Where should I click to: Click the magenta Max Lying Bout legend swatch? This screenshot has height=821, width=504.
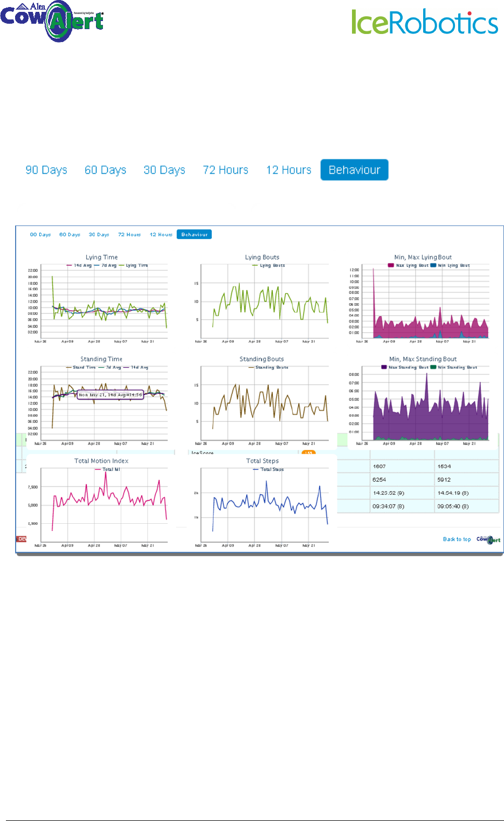tap(391, 265)
